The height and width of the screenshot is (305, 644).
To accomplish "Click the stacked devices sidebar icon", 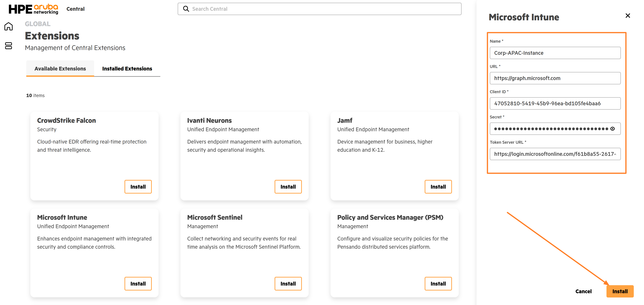I will (9, 46).
